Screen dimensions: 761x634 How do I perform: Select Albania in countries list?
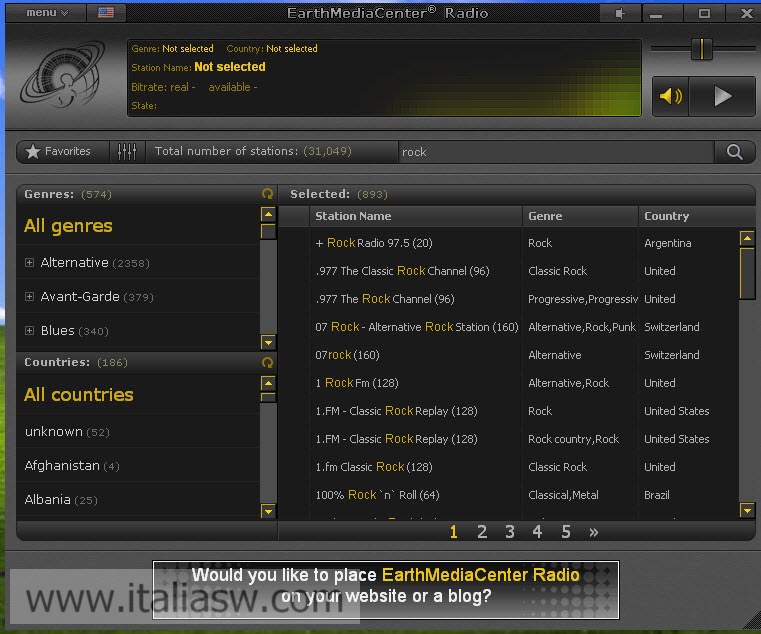[138, 500]
